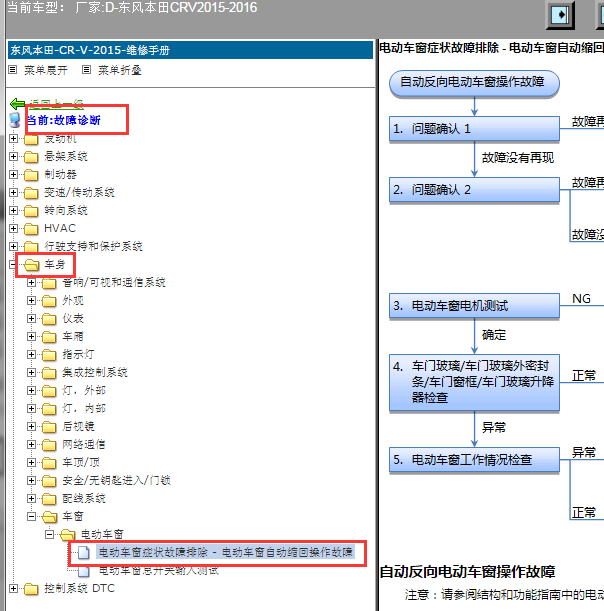Click the folder icon of HVAC
The width and height of the screenshot is (604, 611).
(x=31, y=229)
